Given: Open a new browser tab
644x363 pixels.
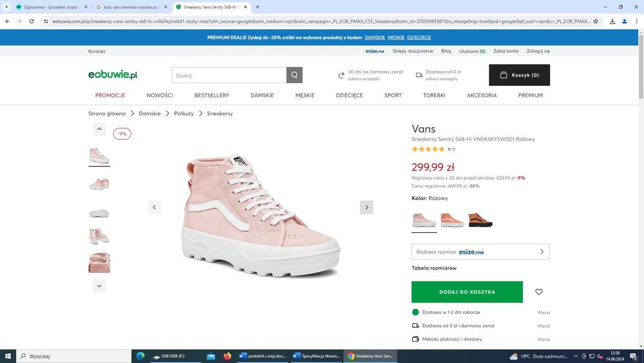Looking at the screenshot, I should (258, 7).
